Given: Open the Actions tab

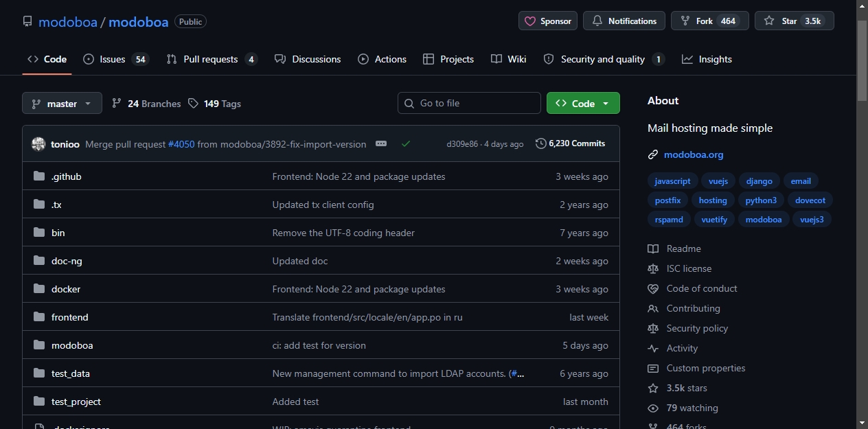Looking at the screenshot, I should (x=382, y=59).
